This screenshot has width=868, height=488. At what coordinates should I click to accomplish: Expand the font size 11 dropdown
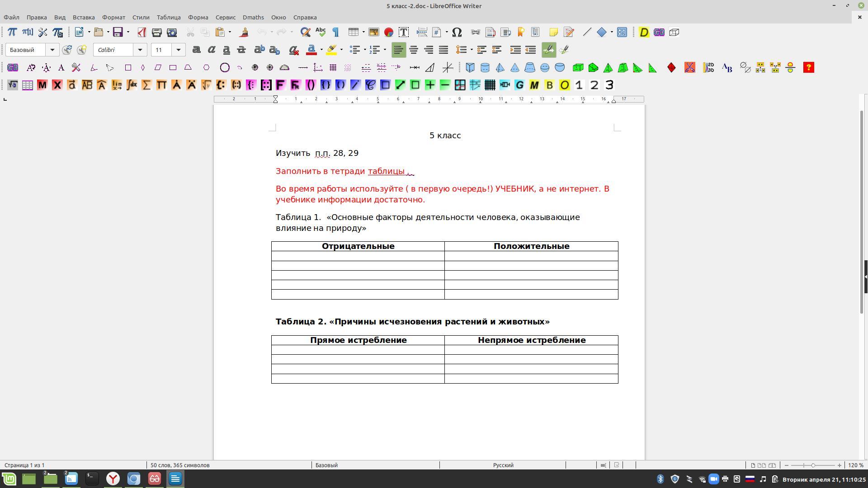click(179, 50)
